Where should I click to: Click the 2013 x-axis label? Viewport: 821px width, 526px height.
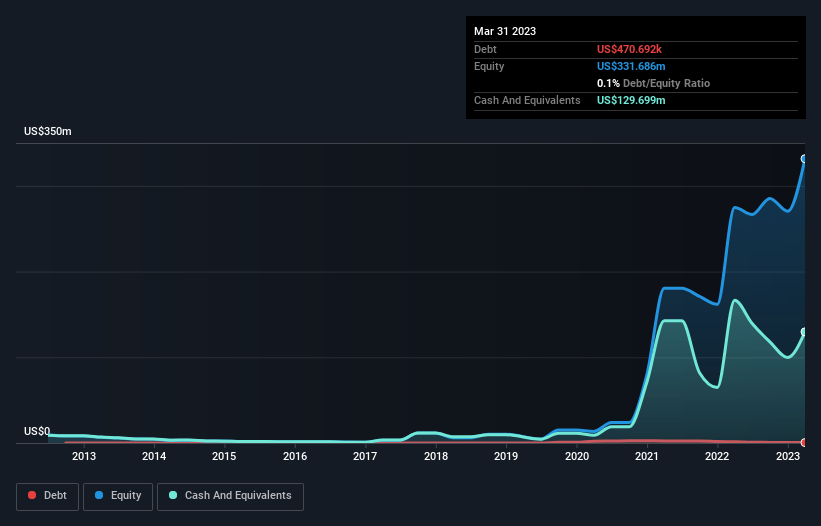pyautogui.click(x=84, y=456)
